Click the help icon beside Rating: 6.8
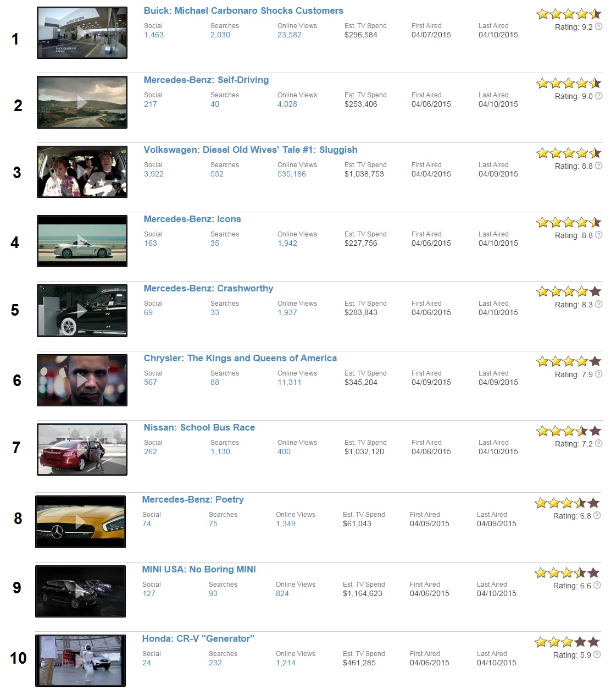The image size is (611, 700). [x=597, y=515]
